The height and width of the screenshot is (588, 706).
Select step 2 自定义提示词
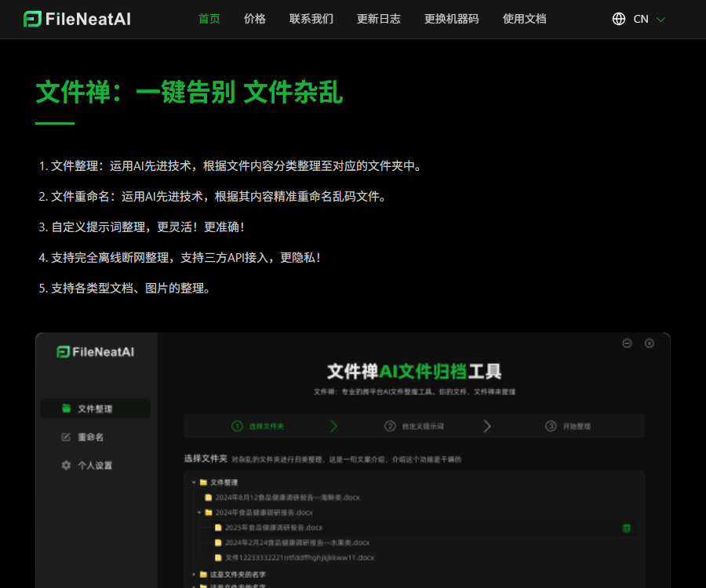(x=413, y=426)
